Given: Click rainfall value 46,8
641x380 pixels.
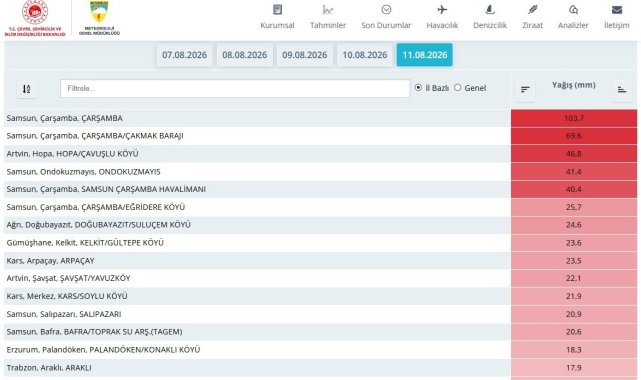Looking at the screenshot, I should [x=574, y=154].
